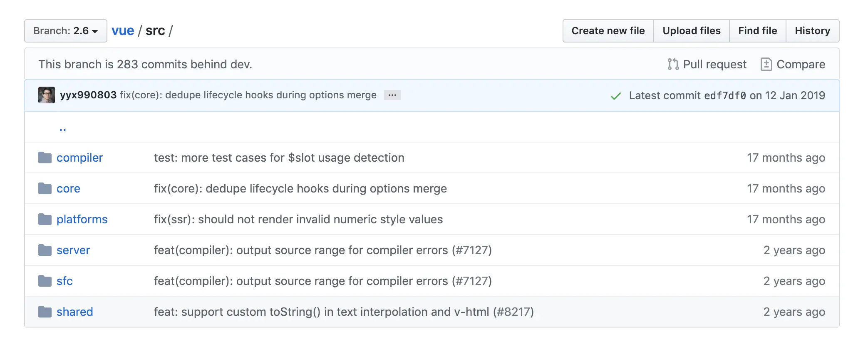Screen dimensions: 868x340
Task: Click the sfc folder icon
Action: pos(45,281)
